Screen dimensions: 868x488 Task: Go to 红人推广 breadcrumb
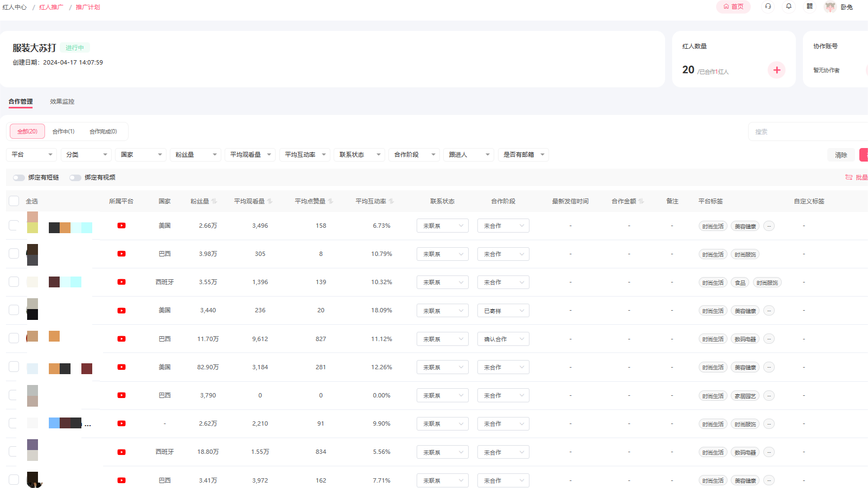[x=51, y=7]
